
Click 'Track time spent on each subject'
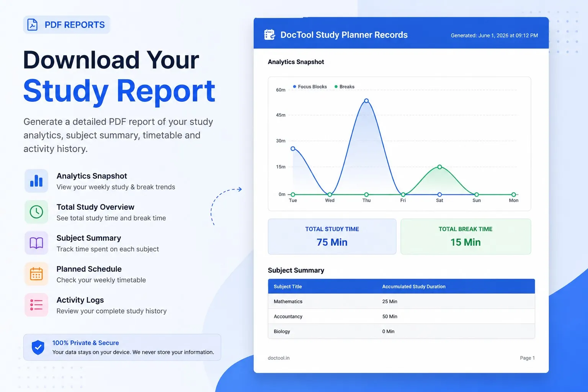point(108,249)
